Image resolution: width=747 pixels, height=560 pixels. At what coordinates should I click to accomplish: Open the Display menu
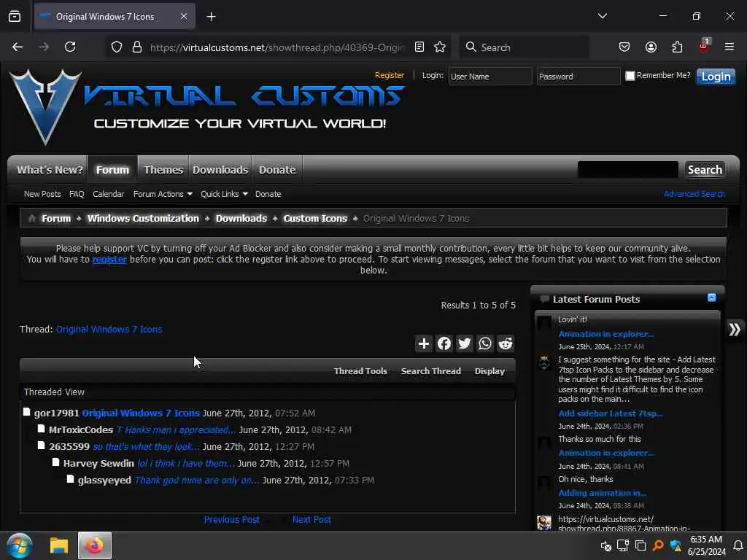pyautogui.click(x=489, y=371)
